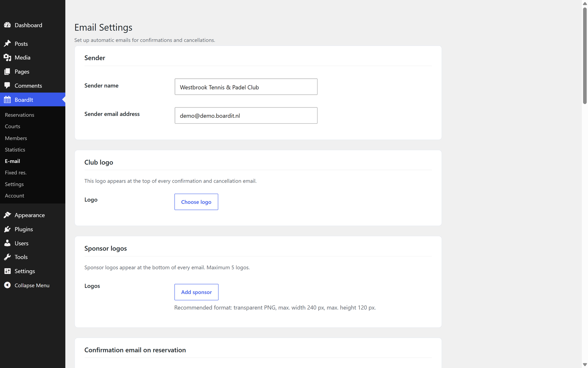Open the Media menu label
This screenshot has width=588, height=368.
tap(22, 57)
